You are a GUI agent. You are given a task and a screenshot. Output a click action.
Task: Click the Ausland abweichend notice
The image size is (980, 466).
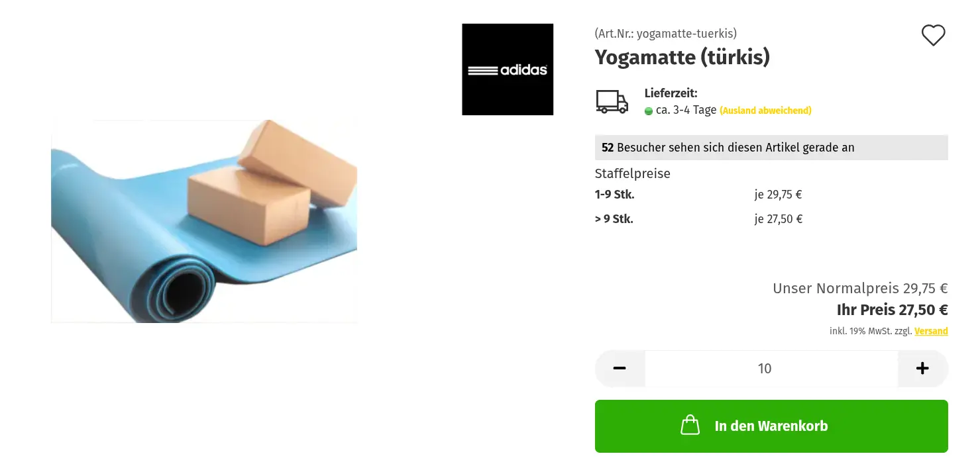pos(765,111)
